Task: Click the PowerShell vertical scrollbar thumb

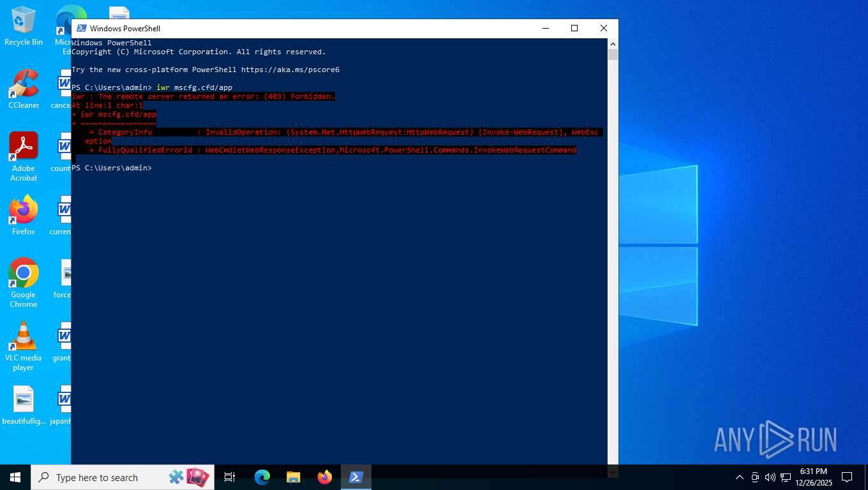Action: coord(613,55)
